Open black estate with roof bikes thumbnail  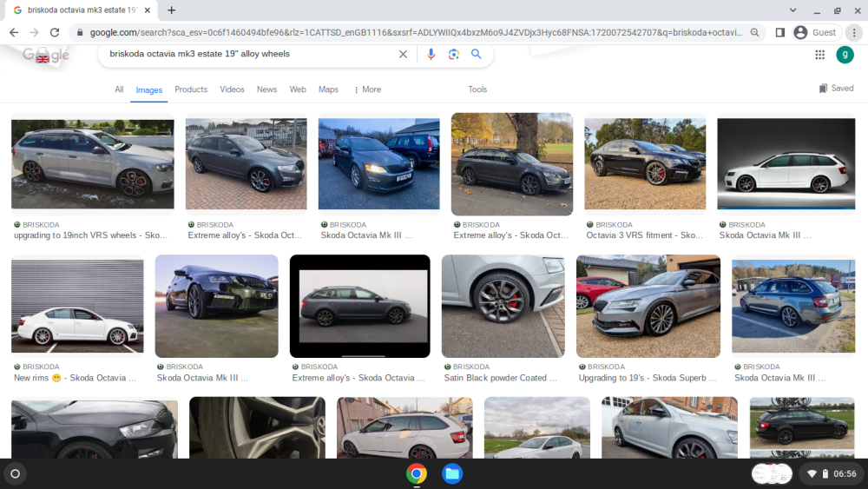[802, 424]
